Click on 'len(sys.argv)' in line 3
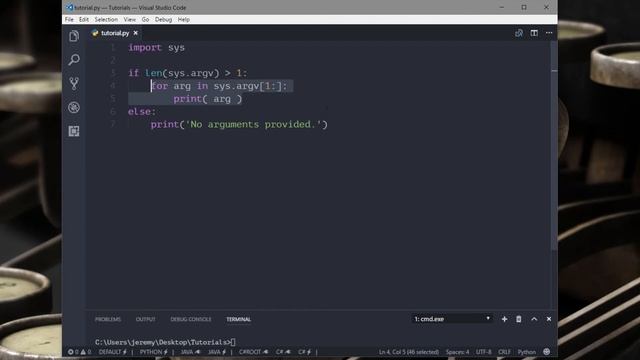The width and height of the screenshot is (640, 360). pyautogui.click(x=182, y=73)
